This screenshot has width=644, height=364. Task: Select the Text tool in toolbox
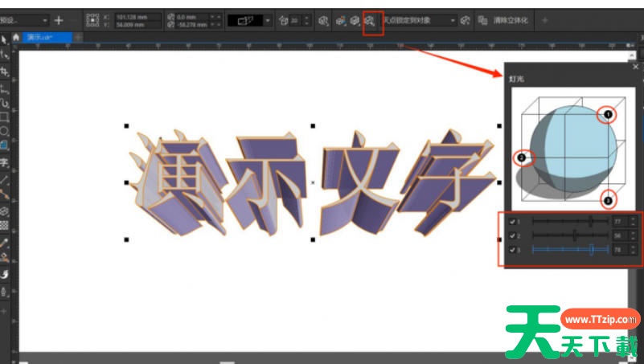(x=5, y=162)
